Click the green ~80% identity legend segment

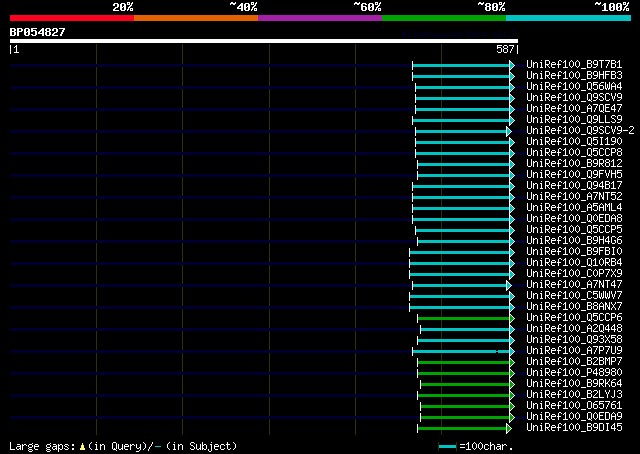444,18
